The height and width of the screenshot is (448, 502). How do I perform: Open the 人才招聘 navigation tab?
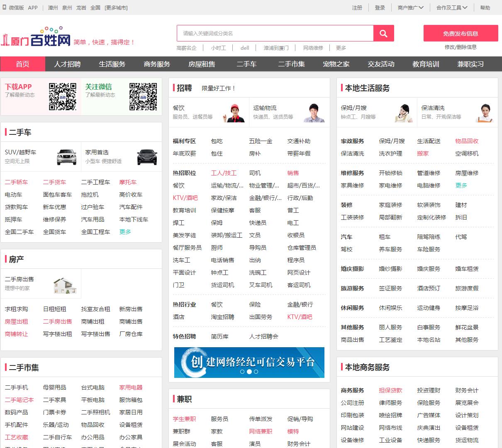click(67, 64)
